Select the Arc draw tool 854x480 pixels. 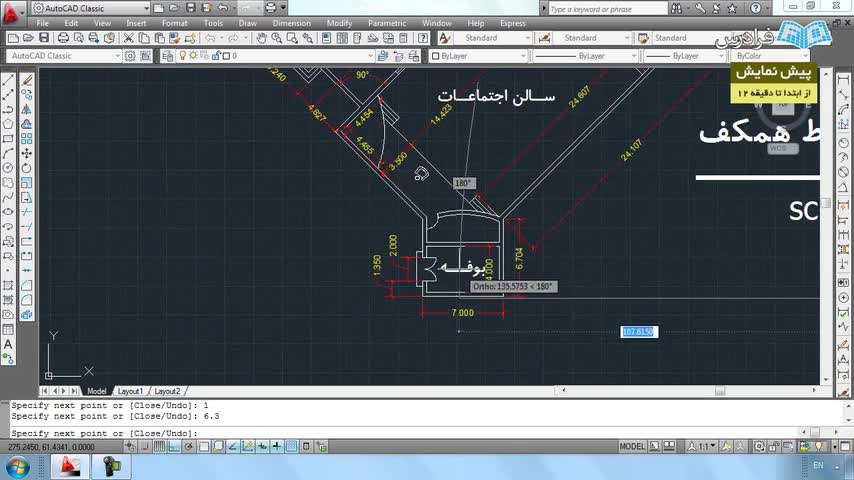point(8,154)
